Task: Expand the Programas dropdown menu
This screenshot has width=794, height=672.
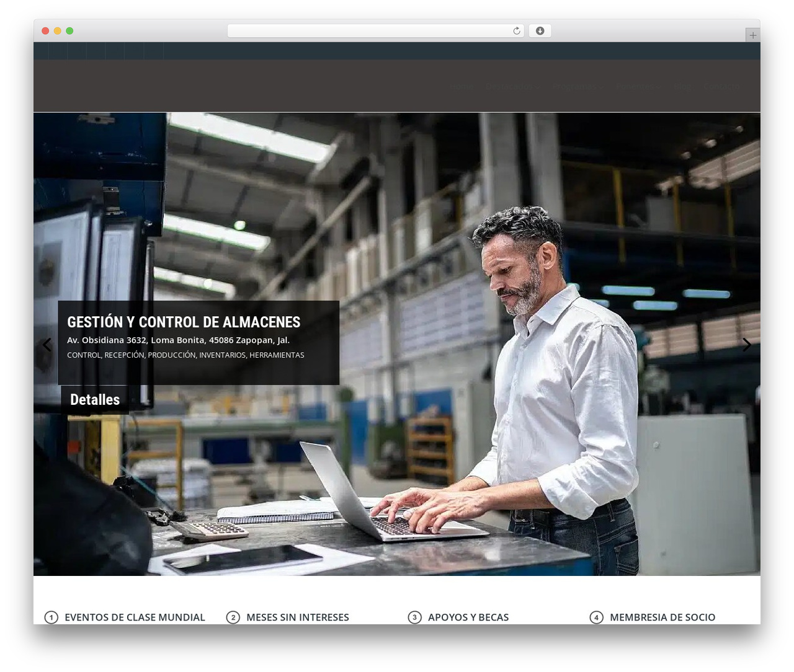Action: pyautogui.click(x=578, y=87)
